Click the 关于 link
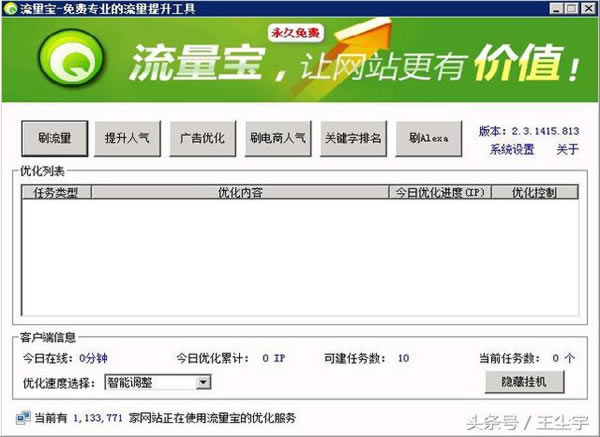 [567, 149]
